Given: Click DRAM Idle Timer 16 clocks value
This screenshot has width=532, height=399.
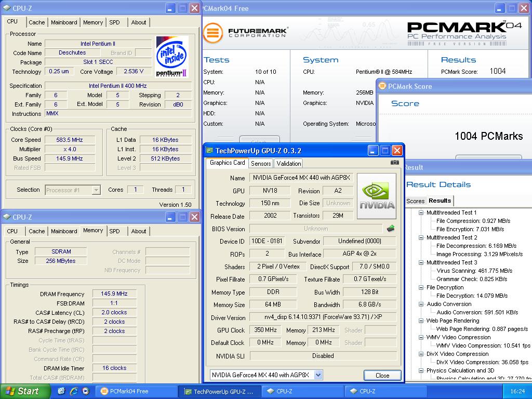Looking at the screenshot, I should pyautogui.click(x=114, y=368).
